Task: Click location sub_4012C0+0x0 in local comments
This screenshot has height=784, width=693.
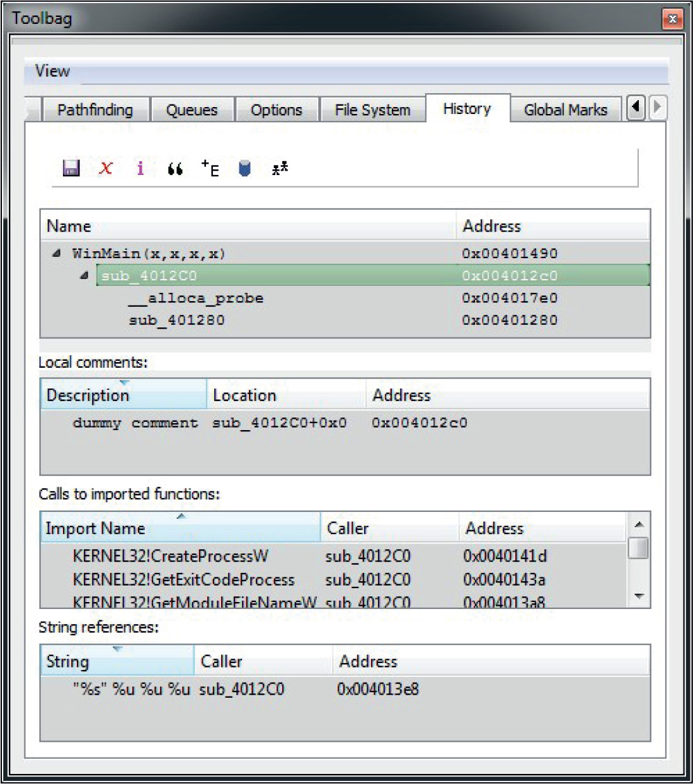Action: coord(279,423)
